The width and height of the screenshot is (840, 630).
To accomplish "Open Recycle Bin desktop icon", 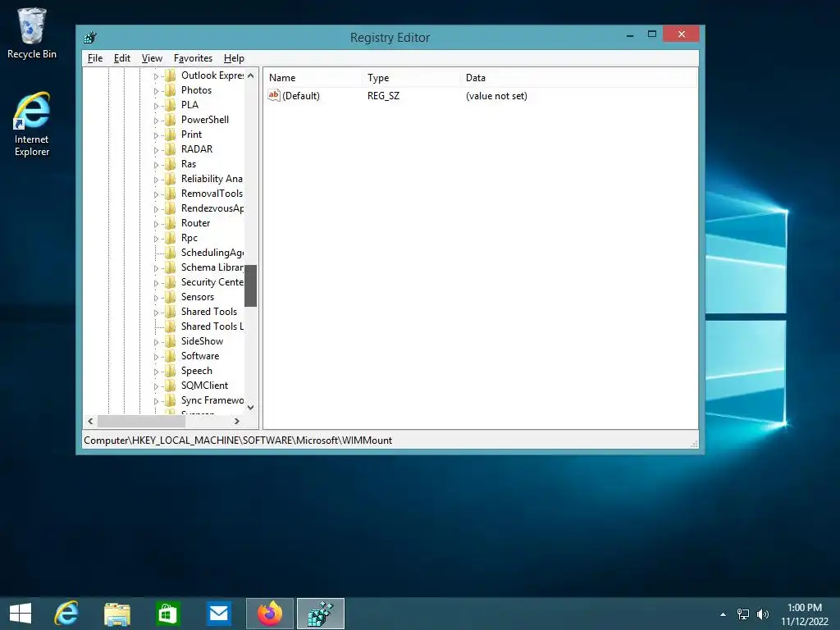I will pyautogui.click(x=32, y=34).
